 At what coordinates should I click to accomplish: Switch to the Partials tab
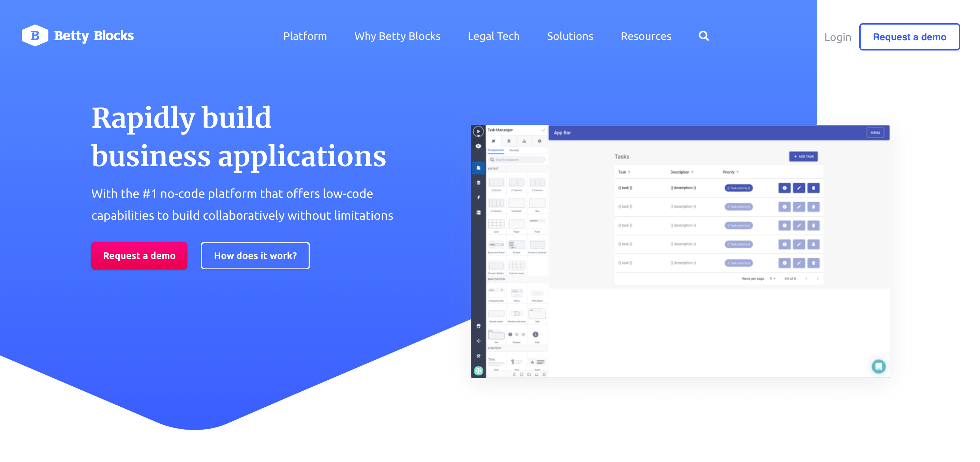pyautogui.click(x=514, y=150)
